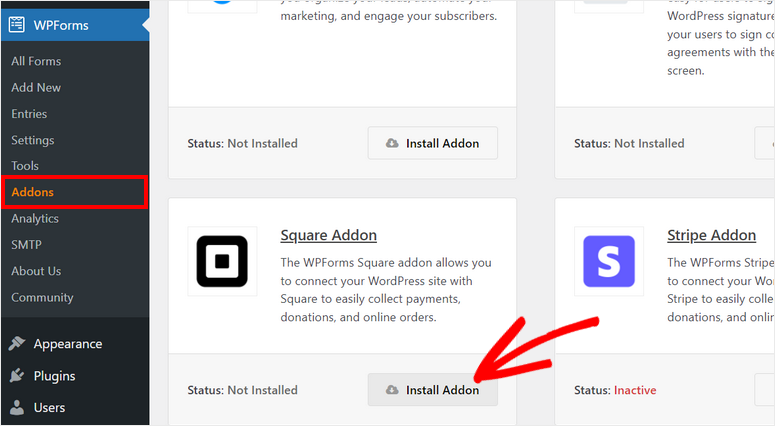Open Analytics in the sidebar

click(x=35, y=218)
